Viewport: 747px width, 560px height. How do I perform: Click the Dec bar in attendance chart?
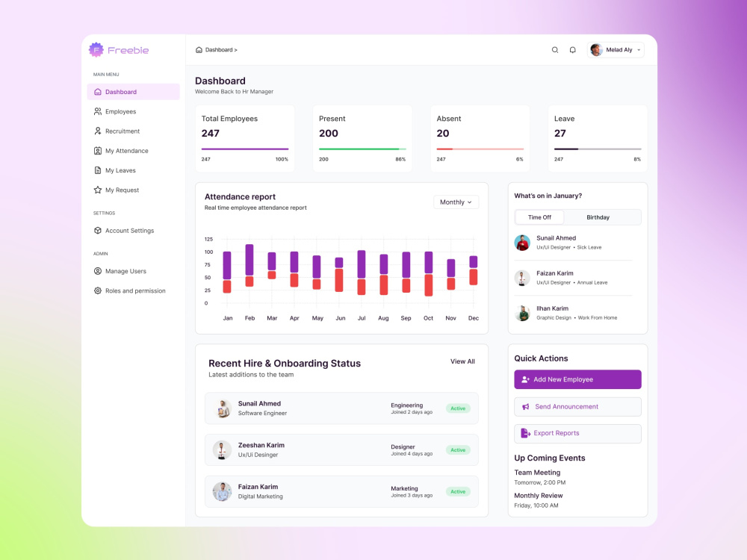[x=474, y=270]
